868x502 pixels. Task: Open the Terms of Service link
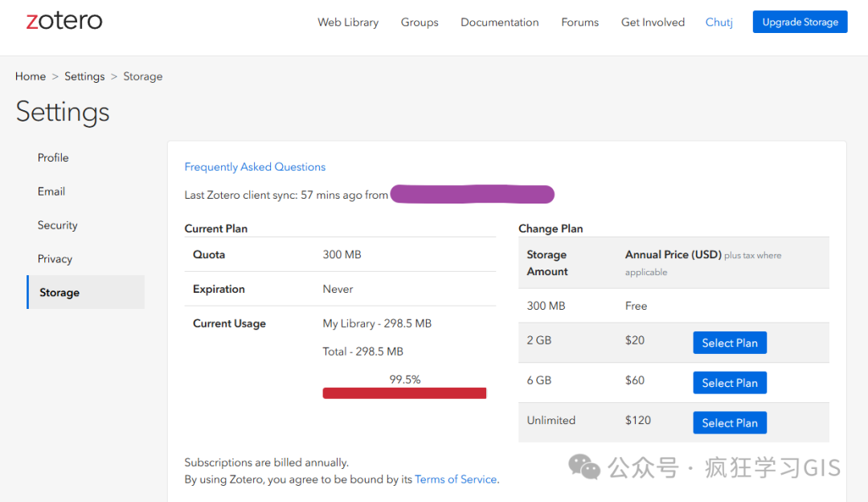click(x=455, y=479)
